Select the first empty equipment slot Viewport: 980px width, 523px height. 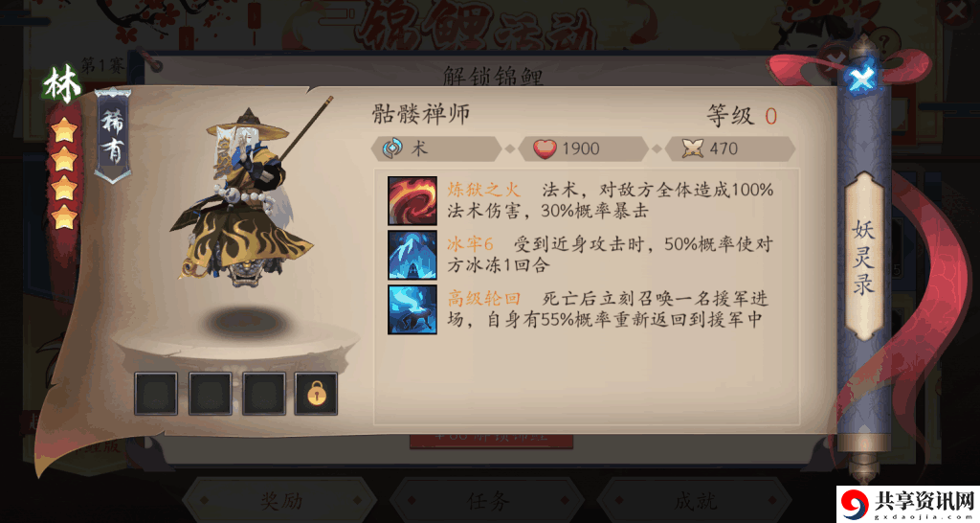(x=156, y=394)
